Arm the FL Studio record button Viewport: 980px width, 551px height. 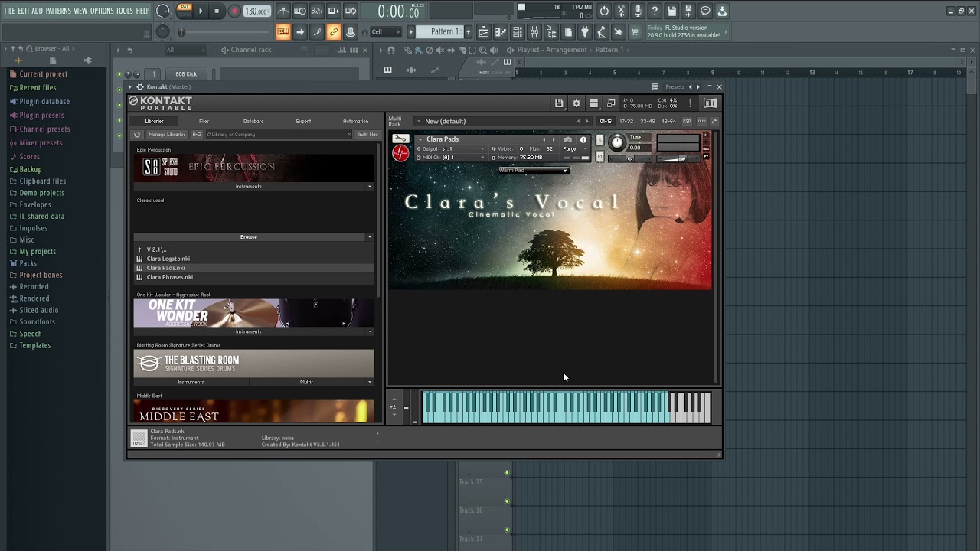(234, 11)
